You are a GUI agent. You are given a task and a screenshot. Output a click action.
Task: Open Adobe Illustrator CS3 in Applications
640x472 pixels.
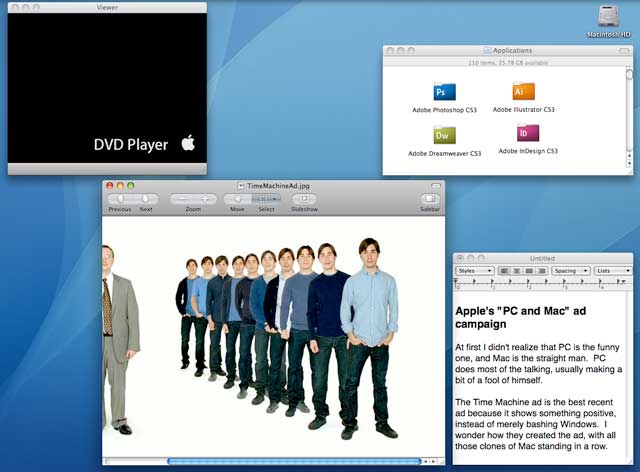523,91
